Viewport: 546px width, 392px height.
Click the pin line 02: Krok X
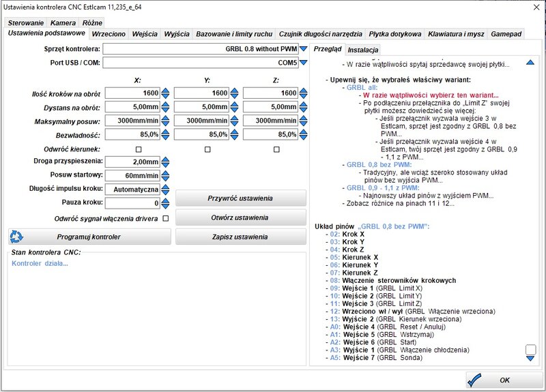[347, 234]
